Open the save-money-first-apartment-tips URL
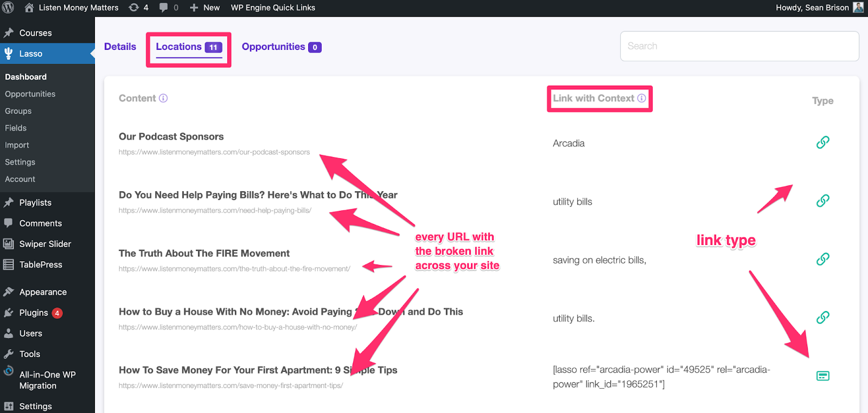Viewport: 868px width, 413px height. pyautogui.click(x=231, y=386)
